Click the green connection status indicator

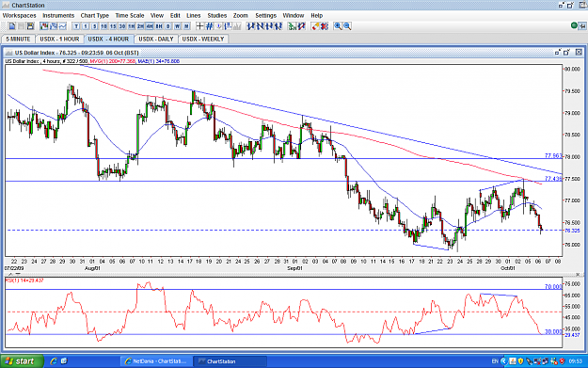tap(574, 25)
